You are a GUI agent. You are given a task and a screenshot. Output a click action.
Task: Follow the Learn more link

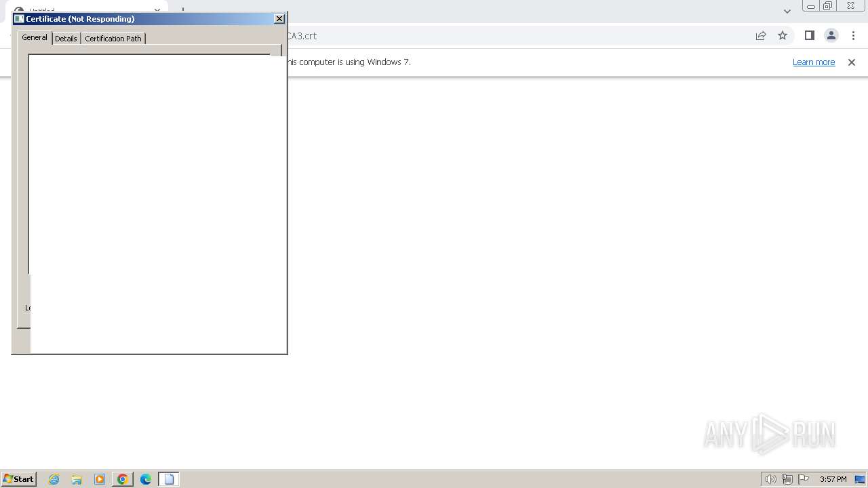814,62
